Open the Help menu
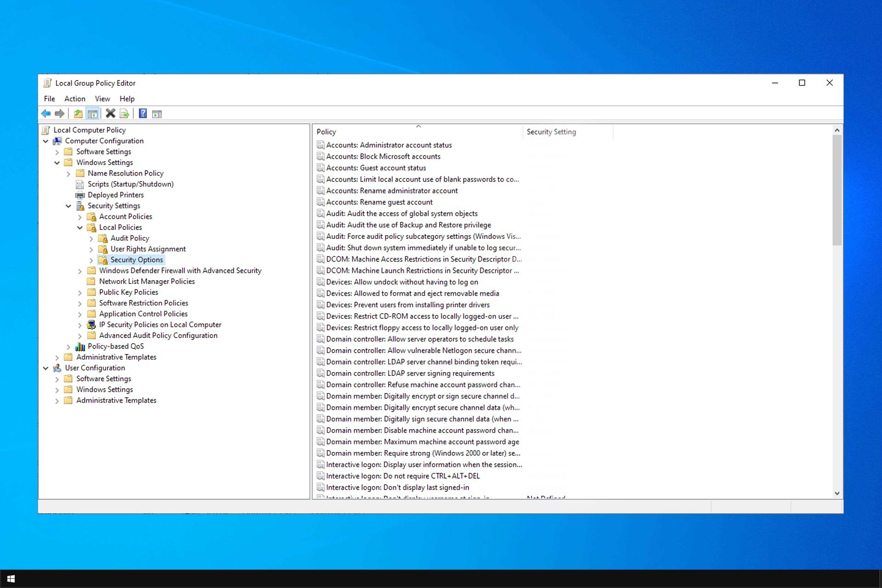This screenshot has width=882, height=588. tap(127, 99)
